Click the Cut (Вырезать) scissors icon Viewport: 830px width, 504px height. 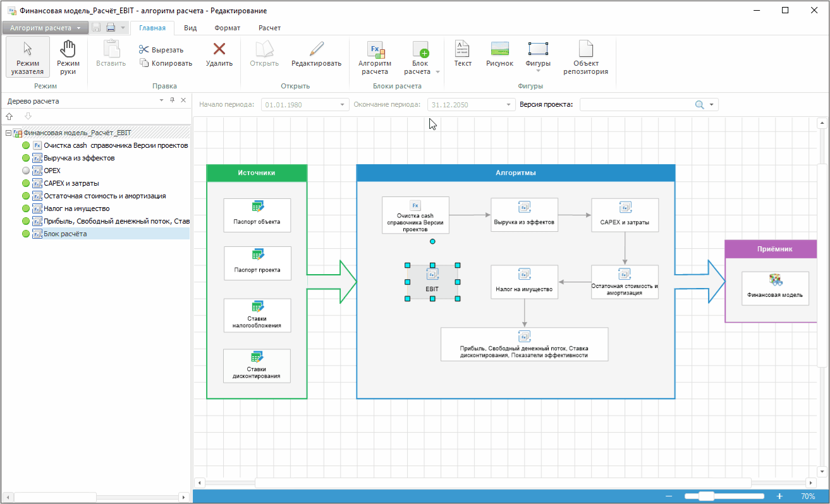coord(144,50)
